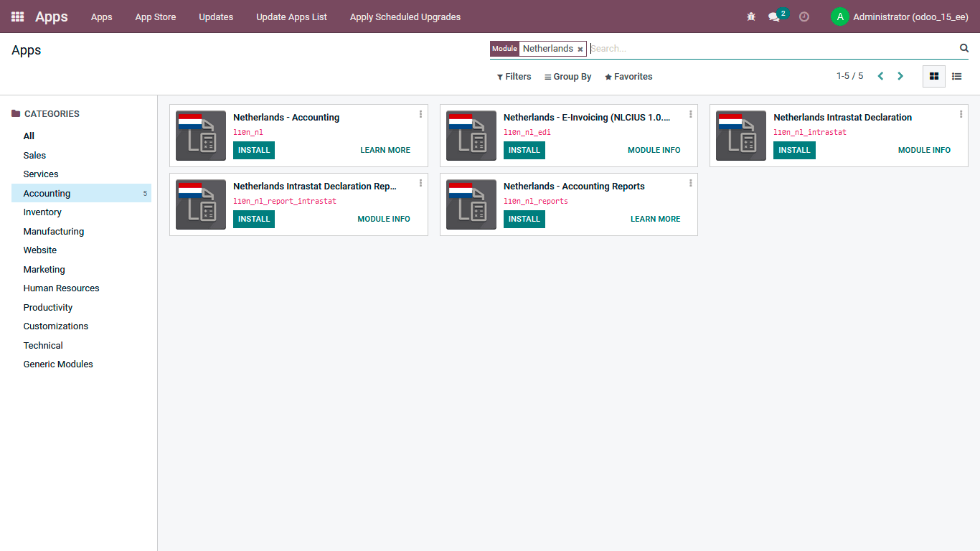Switch to kanban view
980x551 pixels.
click(934, 76)
